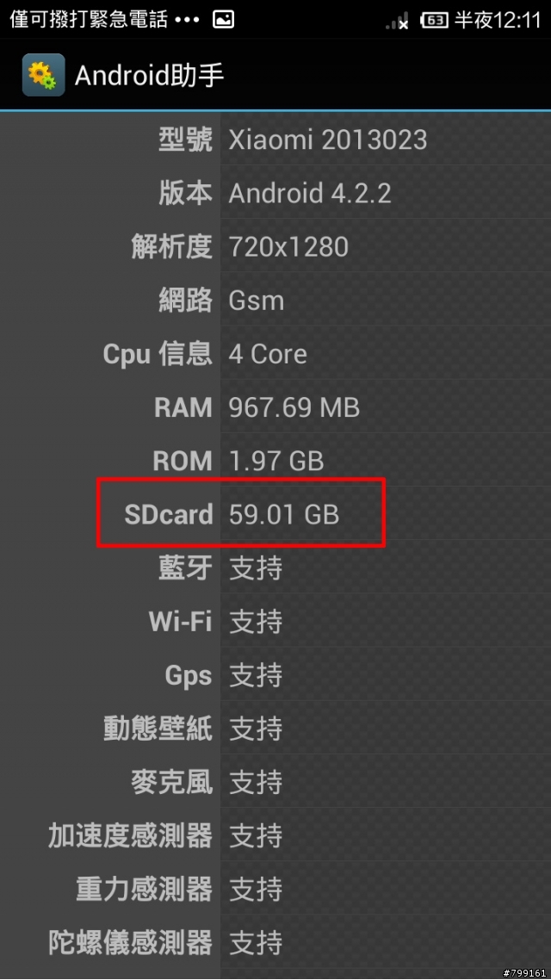Select the ROM 1.97 GB row
The width and height of the screenshot is (551, 980).
point(275,462)
